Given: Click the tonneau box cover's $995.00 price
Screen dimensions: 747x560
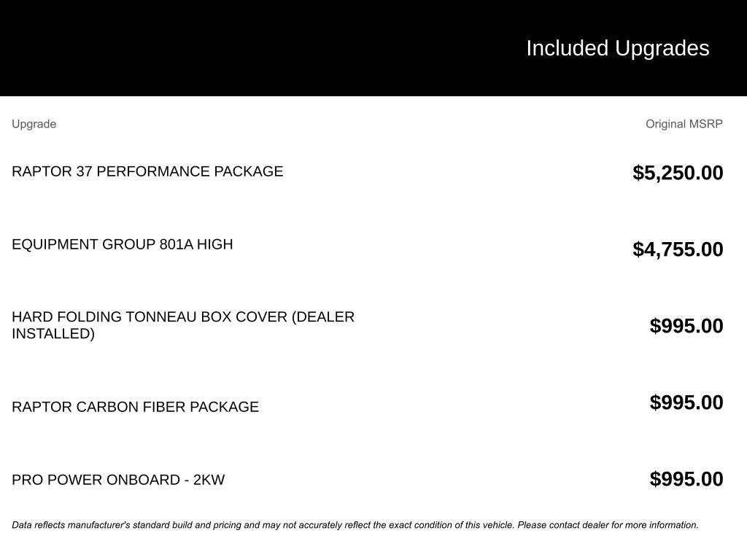Looking at the screenshot, I should [686, 326].
